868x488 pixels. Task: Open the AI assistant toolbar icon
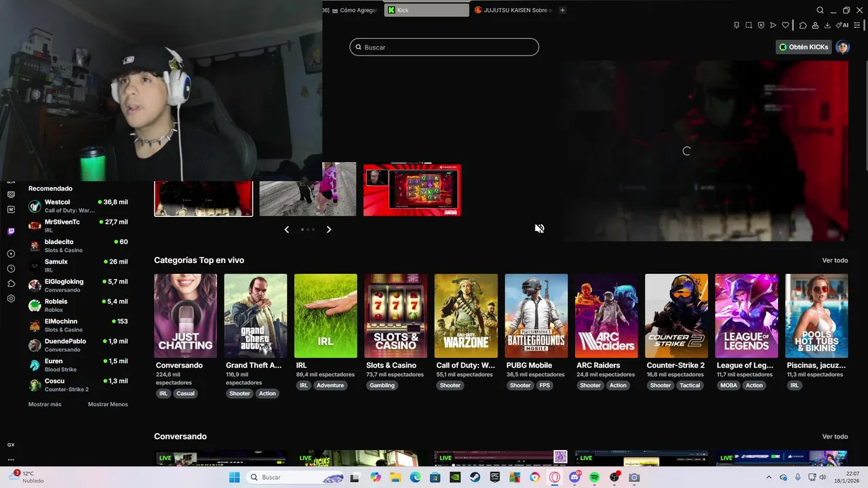coord(842,25)
